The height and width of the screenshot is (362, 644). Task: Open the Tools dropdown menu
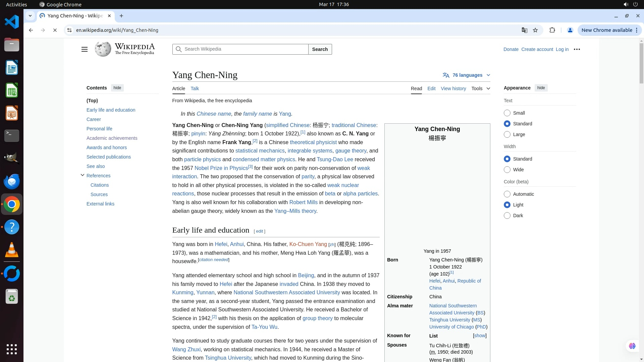click(x=480, y=88)
